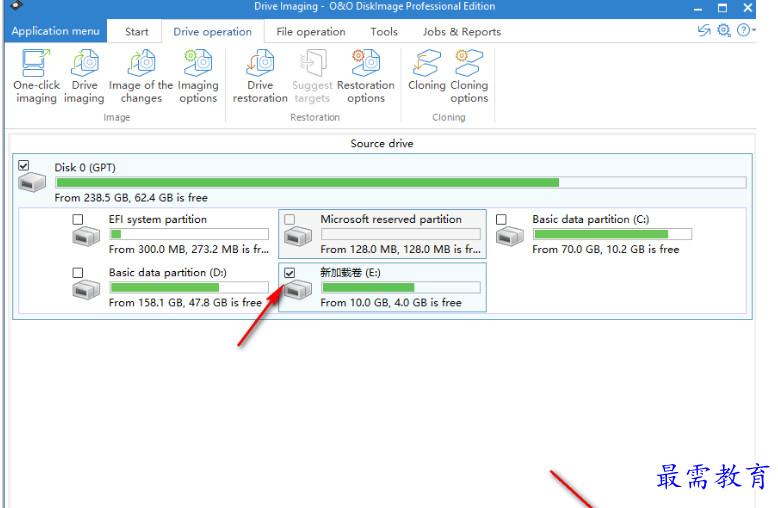Check the Basic data partition (D:) checkbox
The image size is (778, 508).
click(77, 273)
